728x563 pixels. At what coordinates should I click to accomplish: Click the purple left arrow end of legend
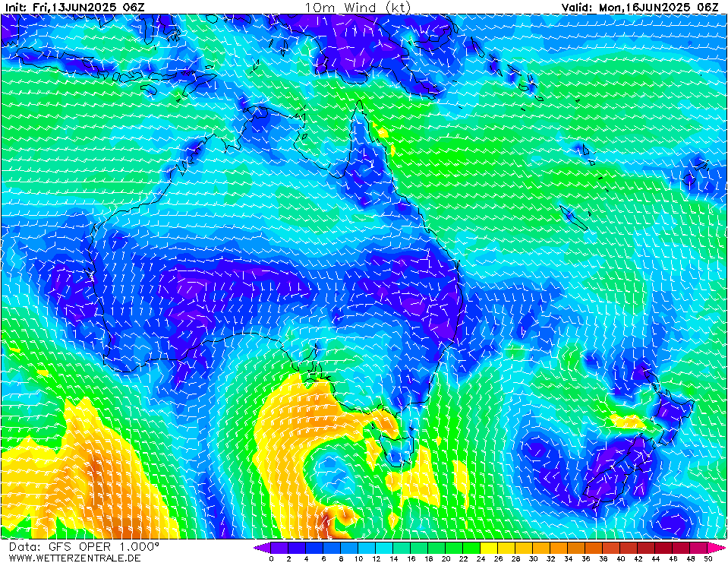(x=263, y=547)
